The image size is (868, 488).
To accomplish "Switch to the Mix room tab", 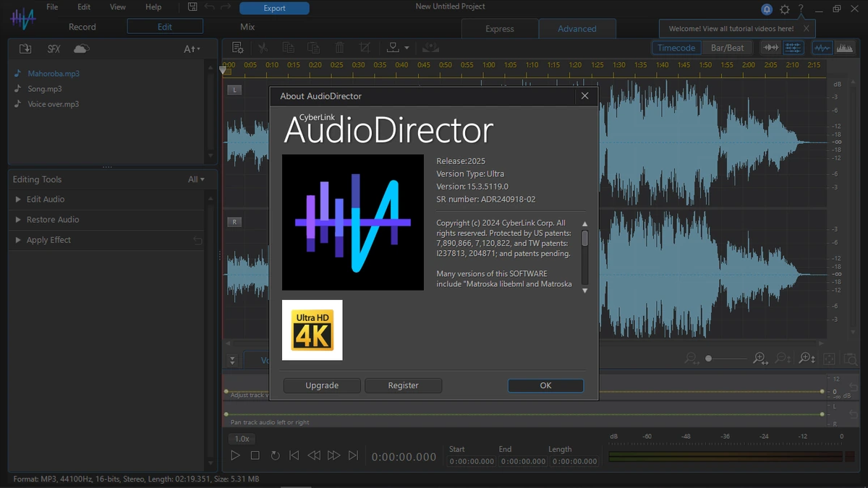I will tap(247, 27).
